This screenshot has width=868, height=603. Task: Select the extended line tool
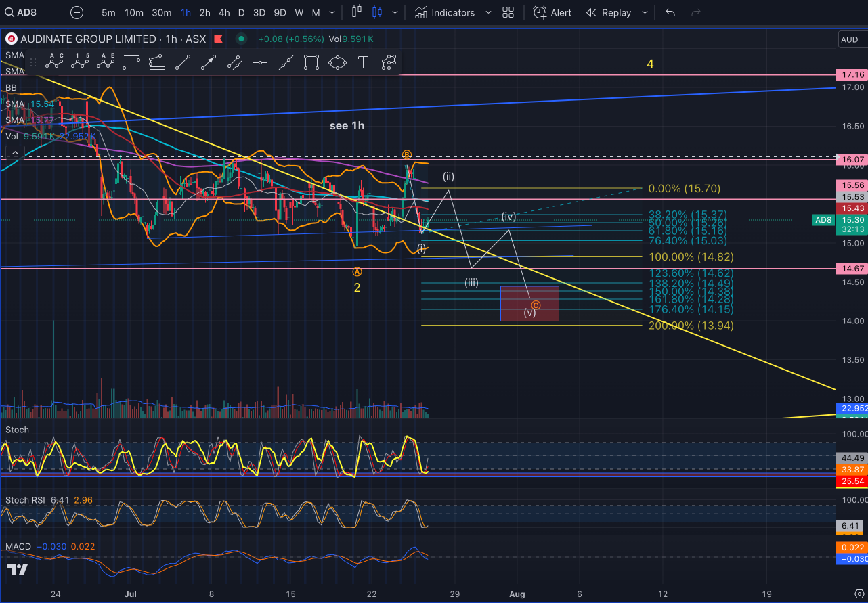(286, 63)
